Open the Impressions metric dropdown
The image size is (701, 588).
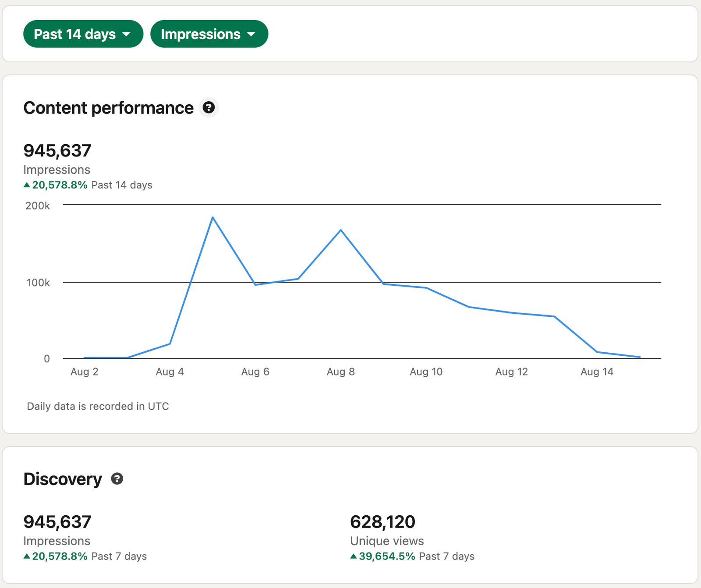pyautogui.click(x=209, y=34)
